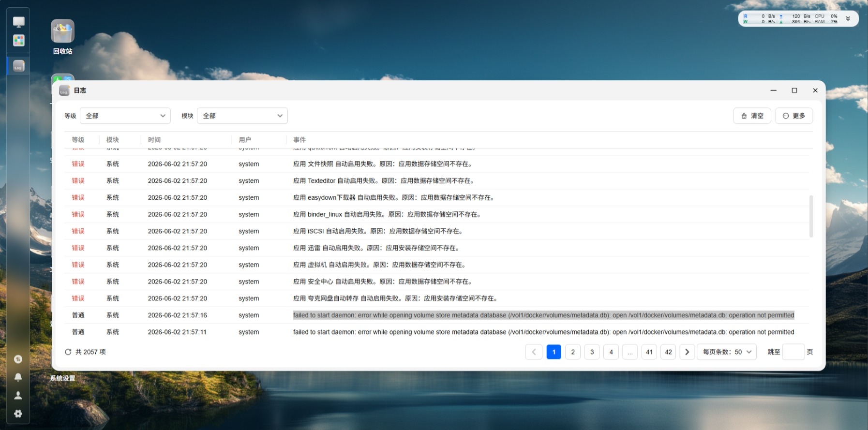Screen dimensions: 868x430
Task: Open the 更多 options button
Action: pyautogui.click(x=794, y=116)
